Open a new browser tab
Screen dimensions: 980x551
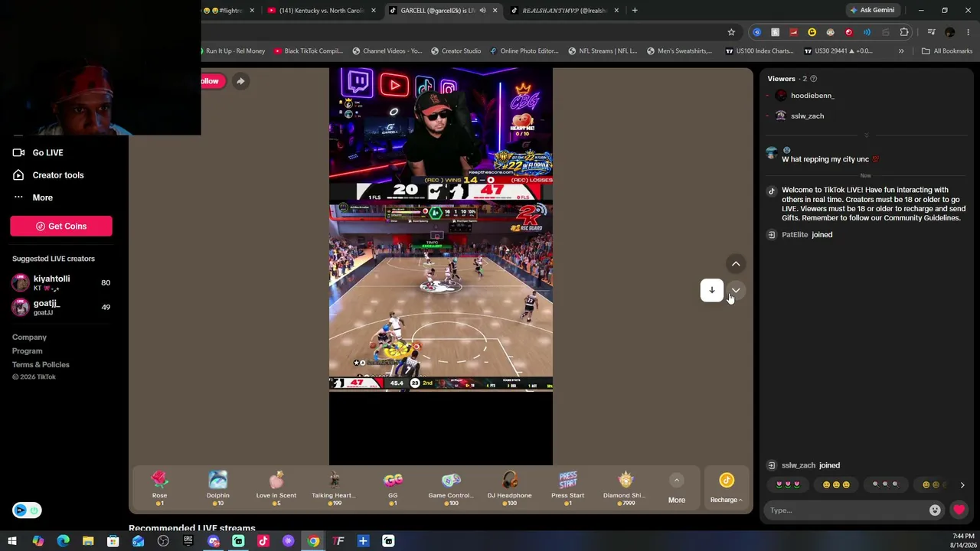click(x=635, y=11)
